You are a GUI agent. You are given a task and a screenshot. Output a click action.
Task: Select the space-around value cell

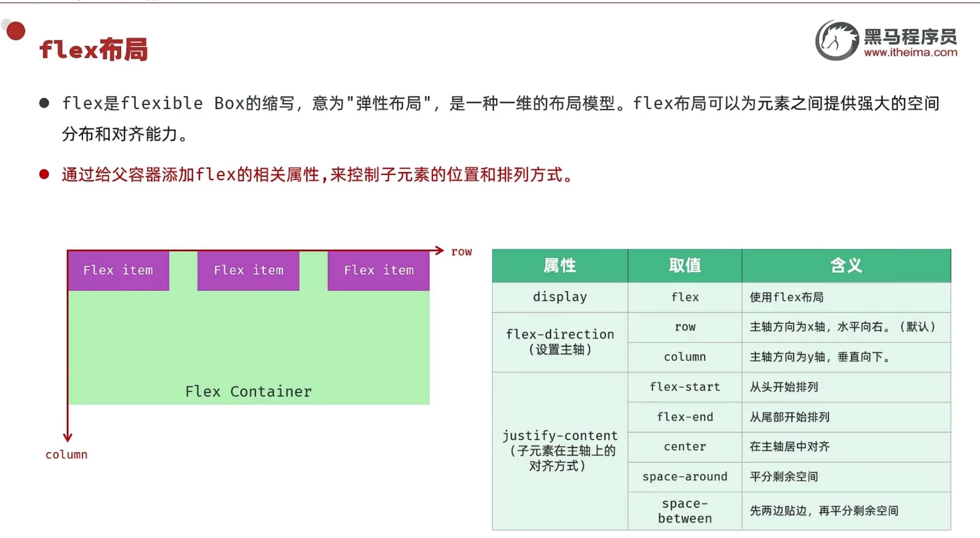pyautogui.click(x=685, y=477)
